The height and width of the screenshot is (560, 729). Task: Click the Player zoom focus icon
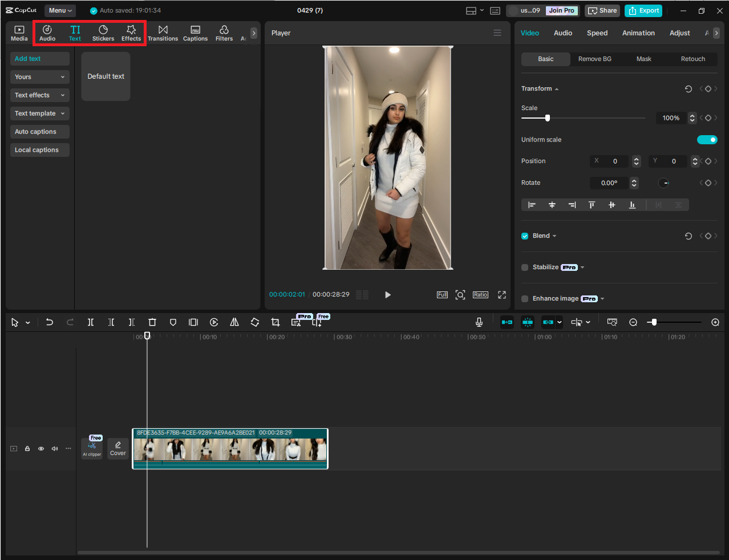click(460, 295)
